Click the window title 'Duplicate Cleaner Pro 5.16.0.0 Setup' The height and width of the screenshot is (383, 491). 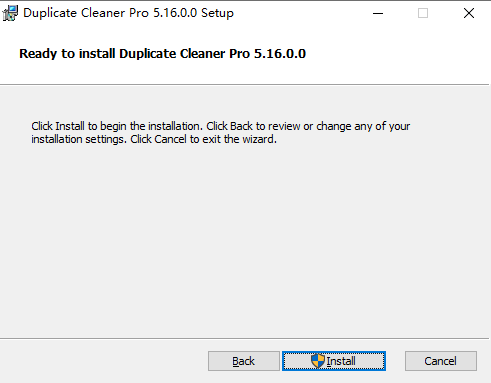click(128, 13)
